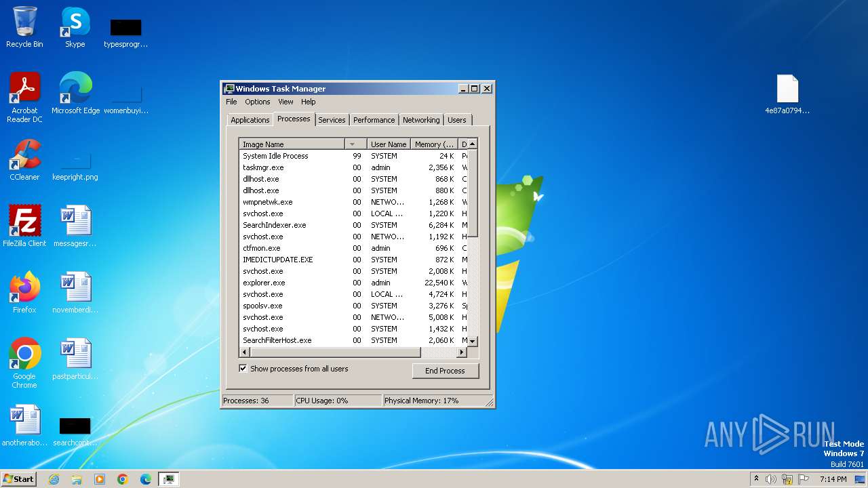
Task: Select the wmpnetwk.exe process
Action: point(353,202)
